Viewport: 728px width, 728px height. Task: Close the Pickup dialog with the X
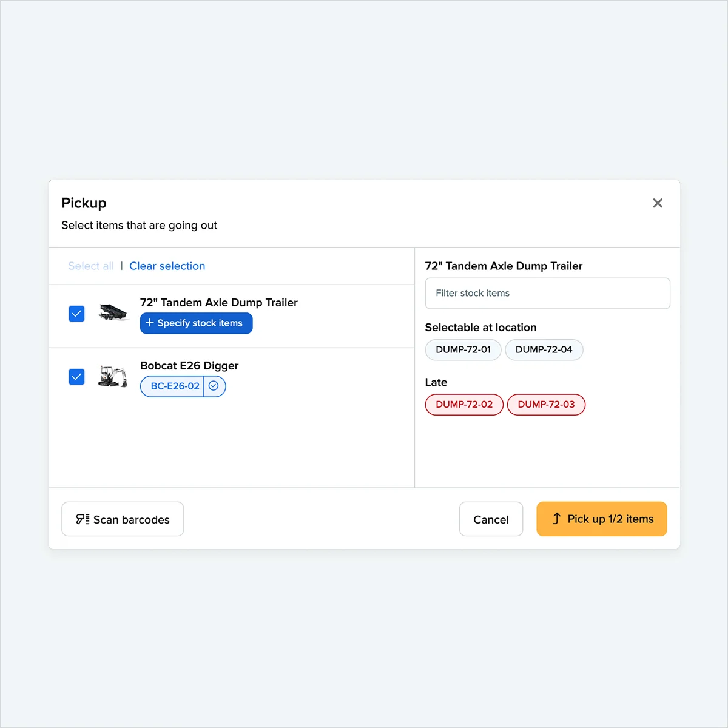pyautogui.click(x=658, y=203)
